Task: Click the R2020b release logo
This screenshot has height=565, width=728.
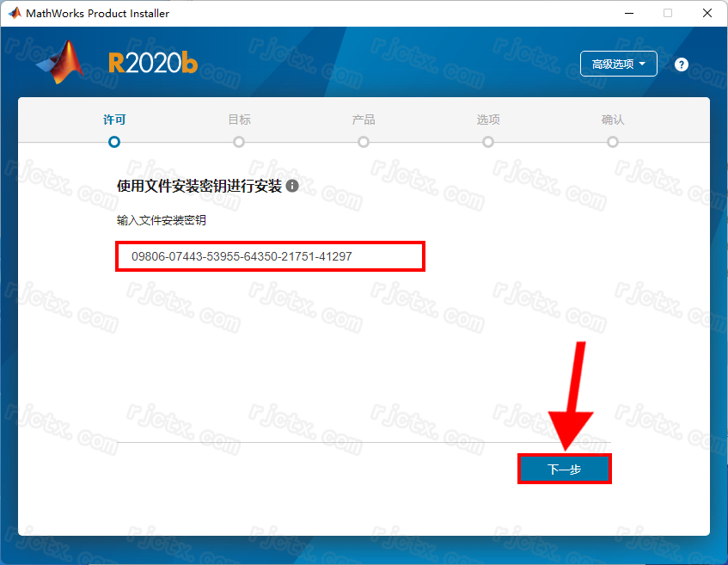Action: 152,64
